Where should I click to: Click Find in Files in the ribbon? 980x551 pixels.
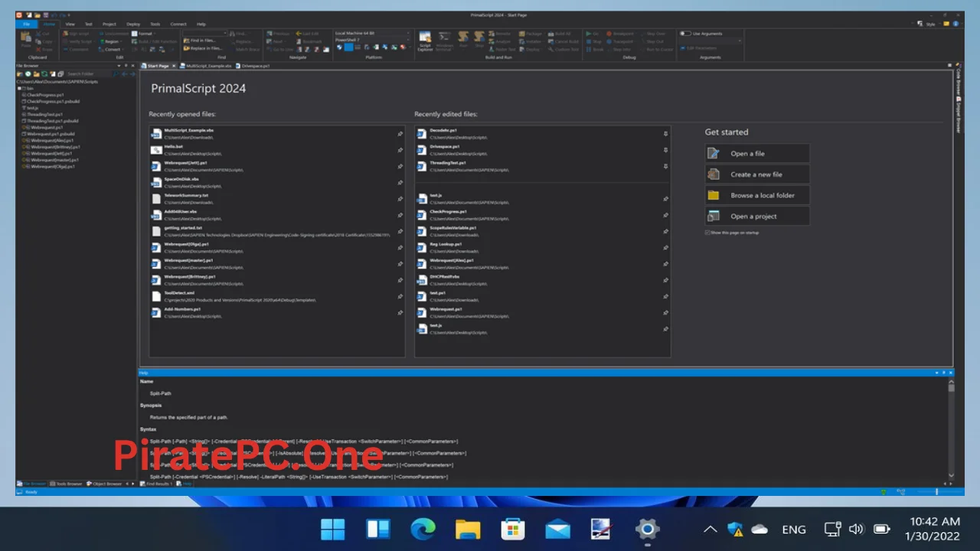[x=200, y=41]
